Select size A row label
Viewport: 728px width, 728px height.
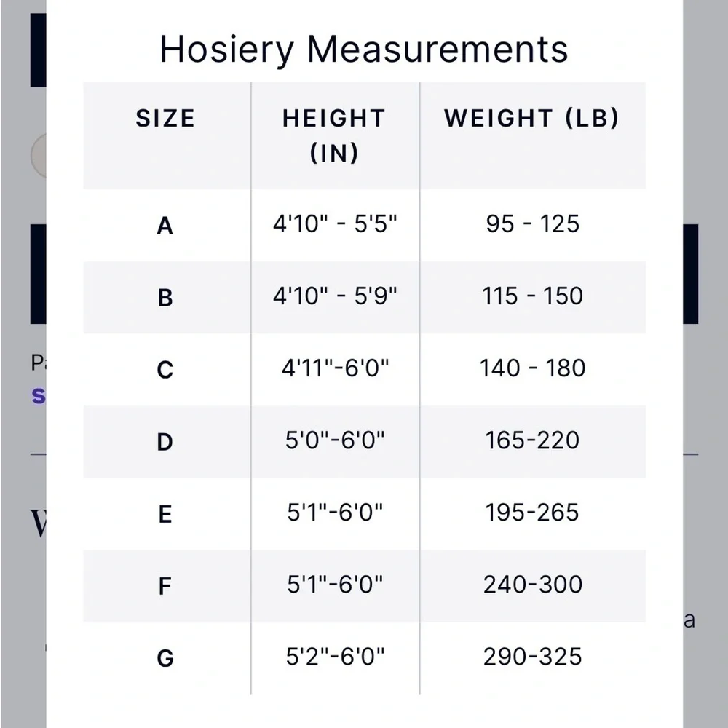point(165,226)
